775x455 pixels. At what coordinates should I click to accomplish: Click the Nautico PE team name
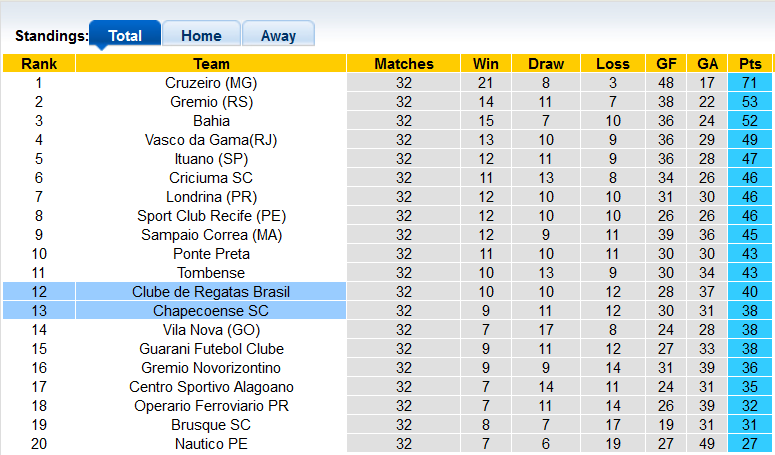[211, 444]
